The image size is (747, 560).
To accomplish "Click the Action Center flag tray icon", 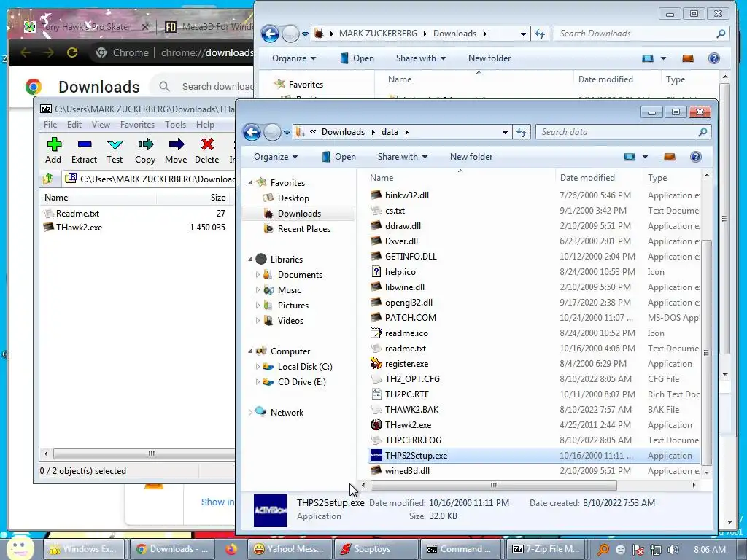I will point(638,550).
